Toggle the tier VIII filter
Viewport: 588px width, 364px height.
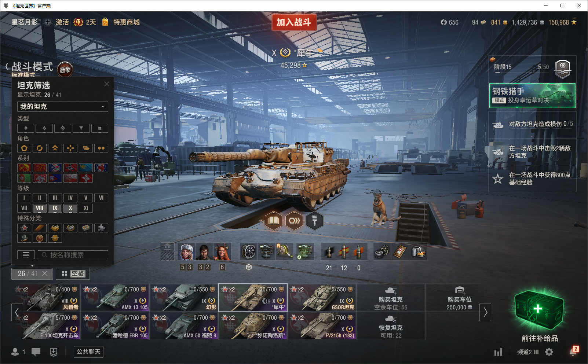click(40, 208)
